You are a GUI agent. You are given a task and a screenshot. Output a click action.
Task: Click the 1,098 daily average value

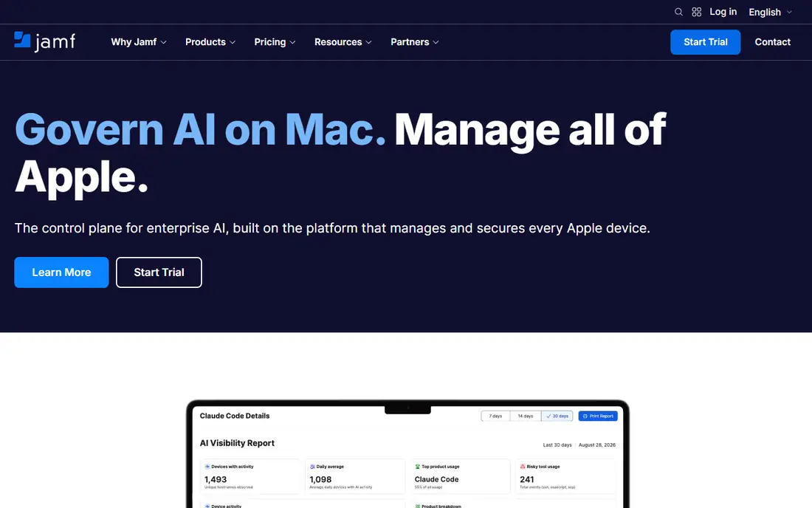coord(320,479)
